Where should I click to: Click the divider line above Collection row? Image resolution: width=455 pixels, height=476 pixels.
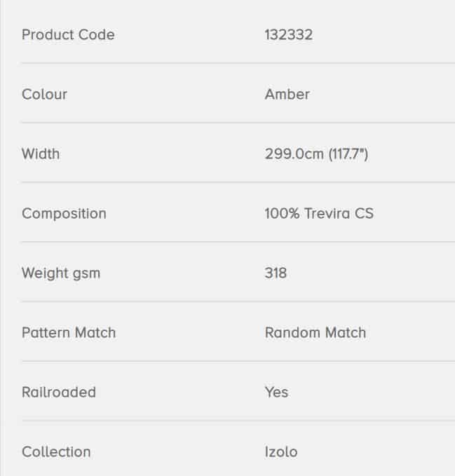coord(238,421)
